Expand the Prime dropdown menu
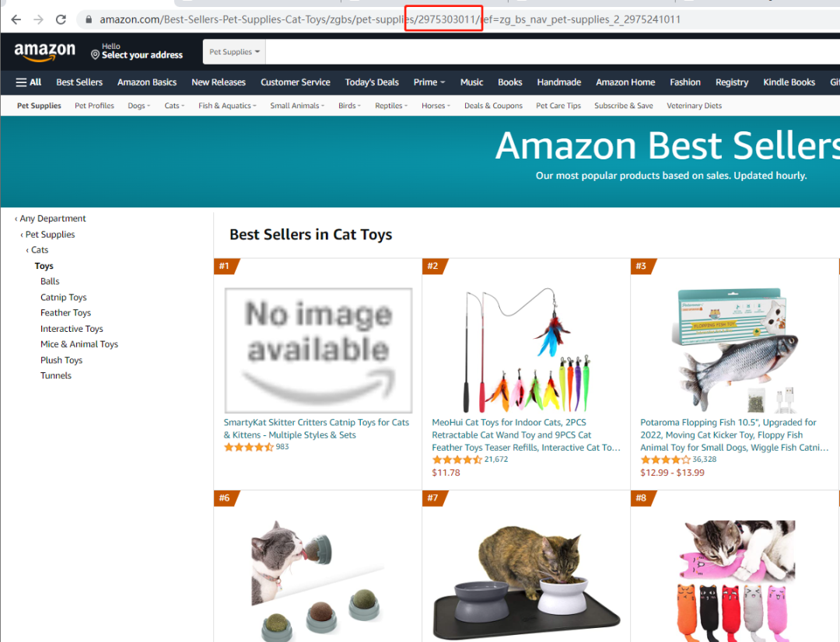 [x=429, y=82]
